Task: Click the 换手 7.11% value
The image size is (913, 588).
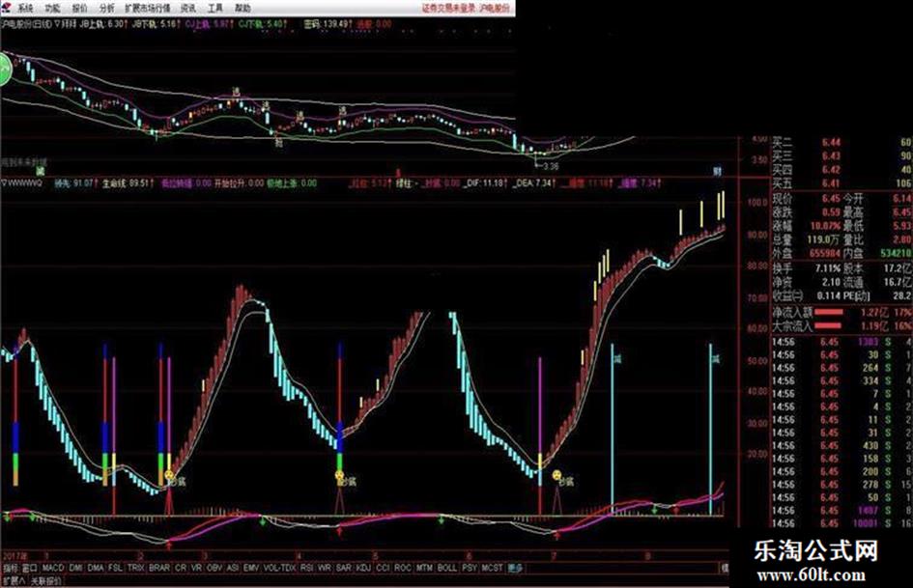Action: (x=827, y=268)
